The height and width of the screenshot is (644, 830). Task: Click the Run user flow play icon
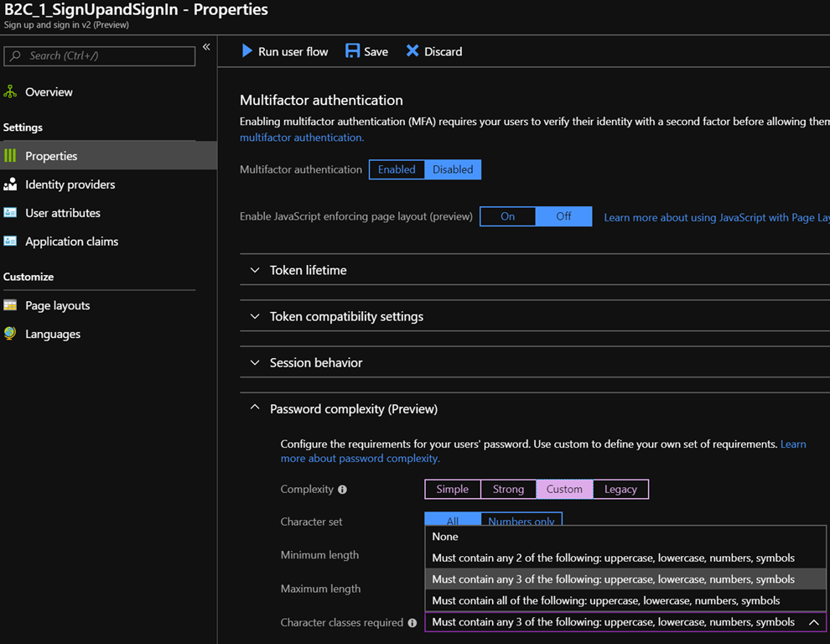pyautogui.click(x=247, y=51)
